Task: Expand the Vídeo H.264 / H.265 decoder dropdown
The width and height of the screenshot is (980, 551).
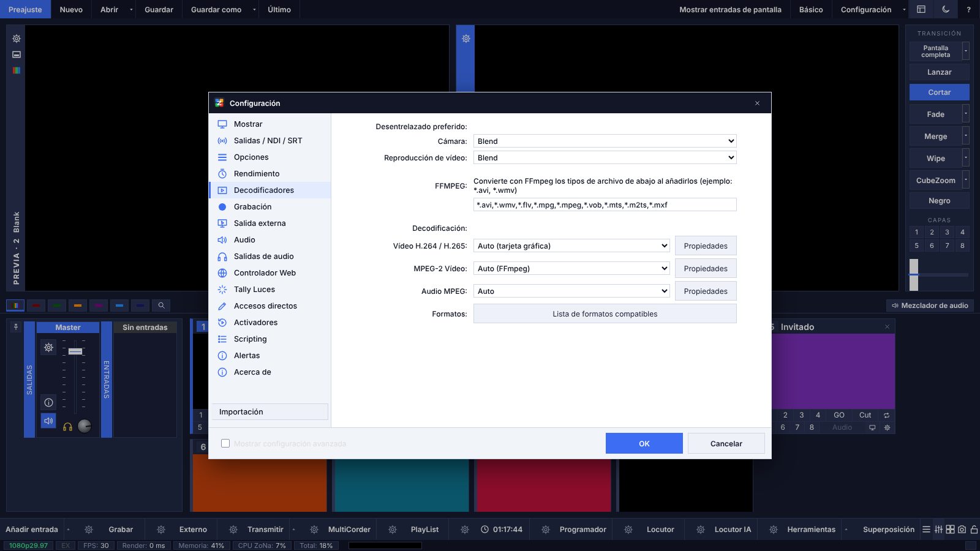Action: click(571, 246)
